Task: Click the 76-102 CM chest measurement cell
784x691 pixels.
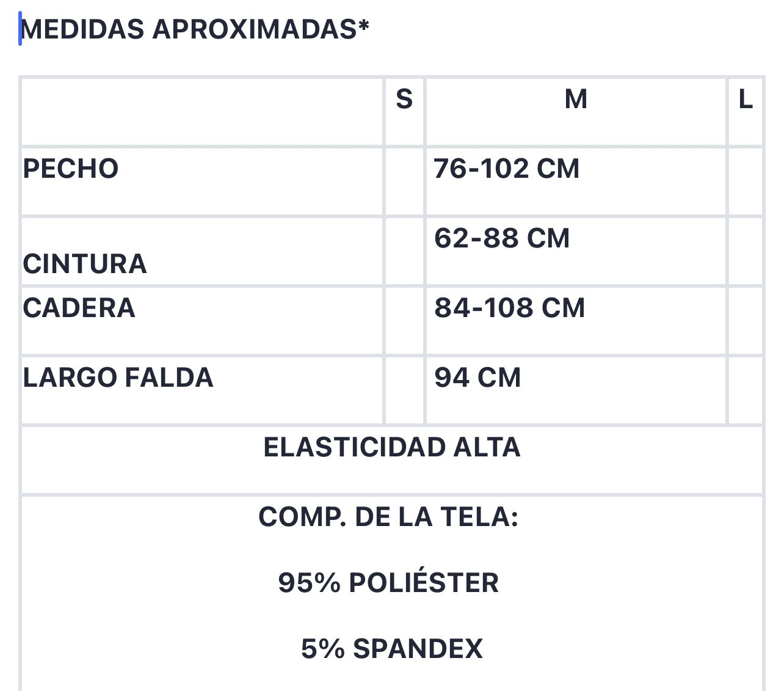Action: tap(576, 181)
